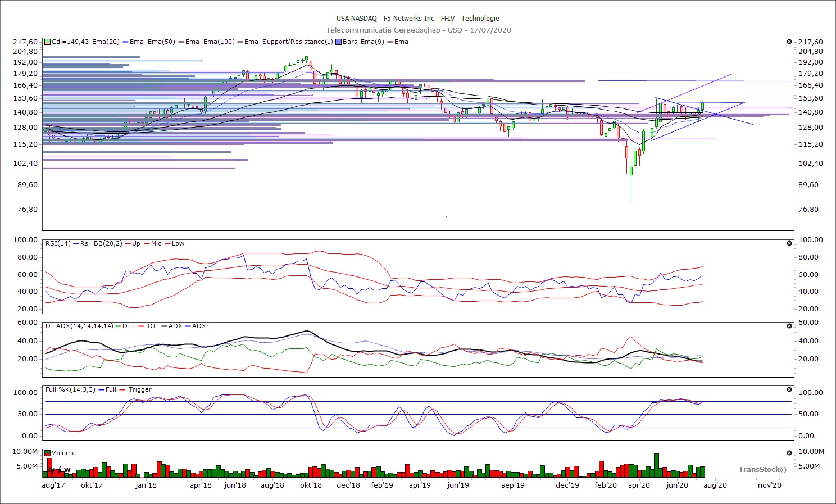Select the Ema(50) legend label
Image resolution: width=836 pixels, height=504 pixels.
point(161,42)
